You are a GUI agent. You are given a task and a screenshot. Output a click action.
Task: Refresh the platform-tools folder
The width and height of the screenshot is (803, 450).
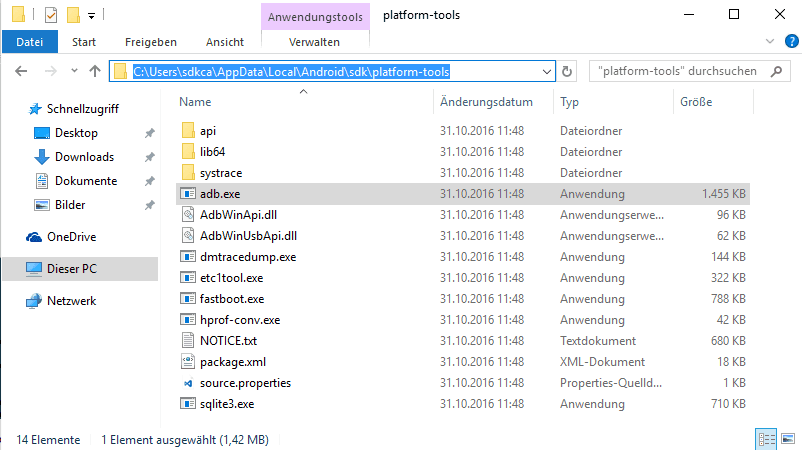tap(566, 72)
